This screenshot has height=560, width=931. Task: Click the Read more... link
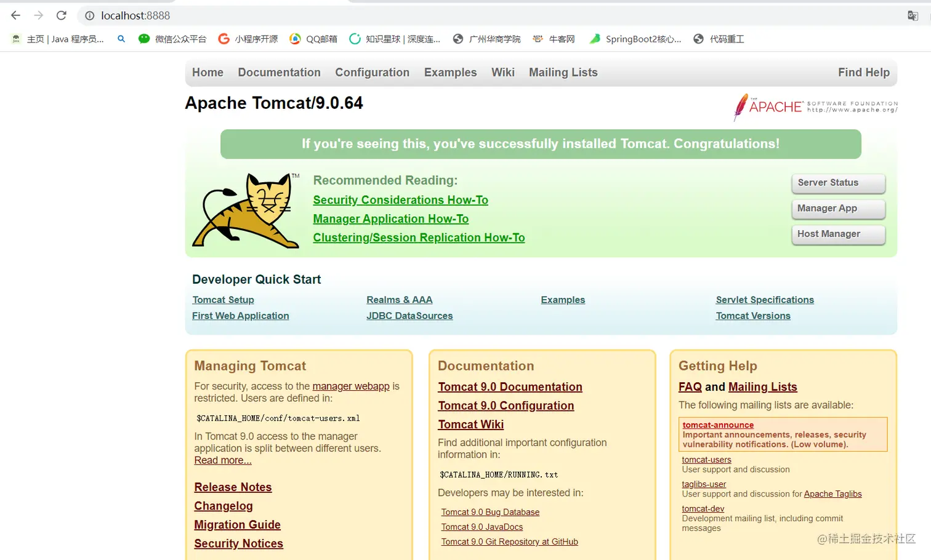pyautogui.click(x=223, y=460)
